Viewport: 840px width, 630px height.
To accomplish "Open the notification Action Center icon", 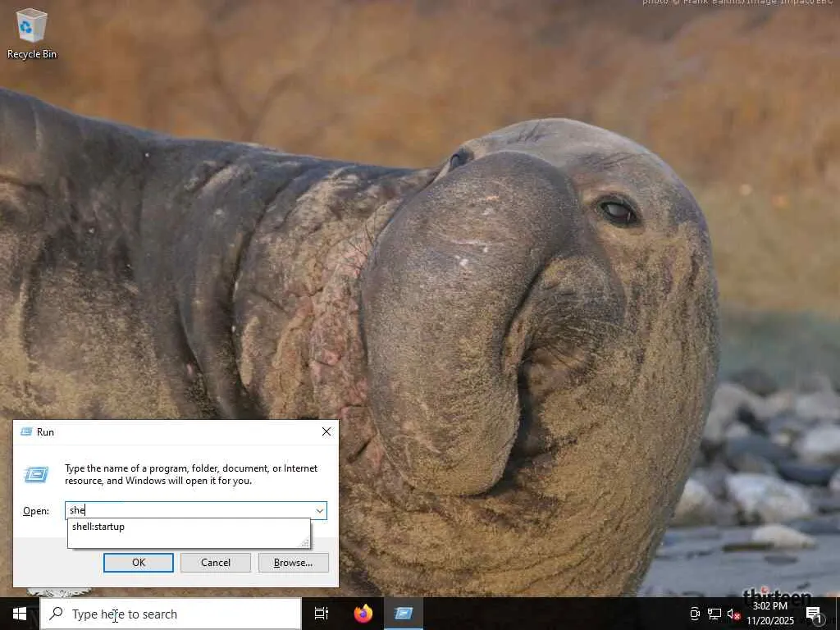I will coord(815,614).
